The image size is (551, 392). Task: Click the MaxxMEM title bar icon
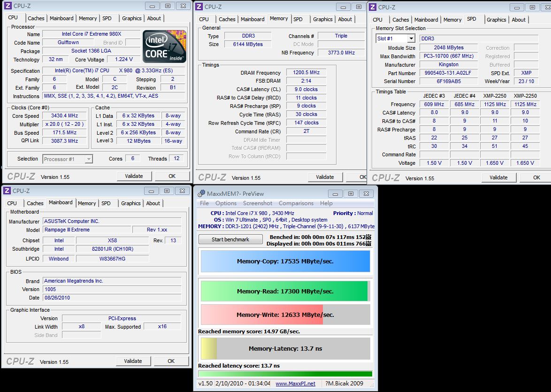pos(201,193)
